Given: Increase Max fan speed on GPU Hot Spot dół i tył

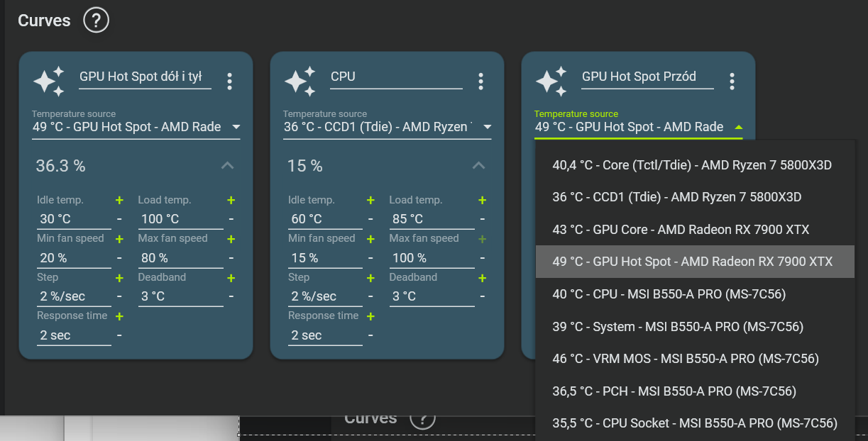Looking at the screenshot, I should tap(231, 239).
